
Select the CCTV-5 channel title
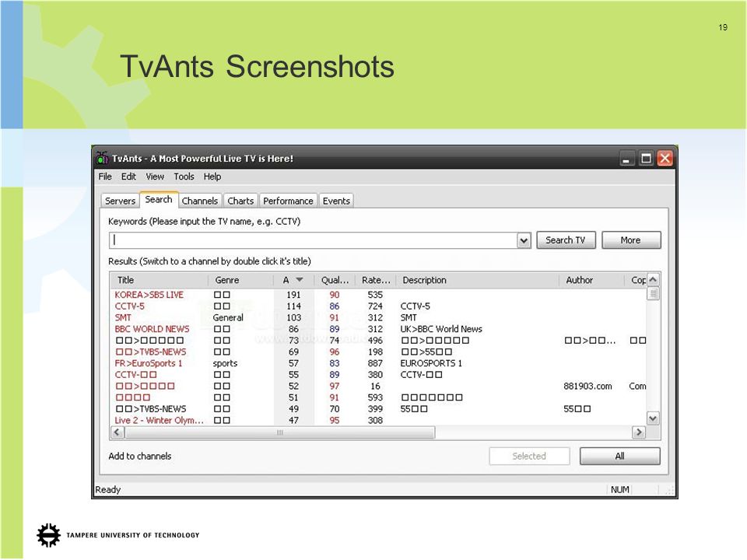(x=130, y=306)
